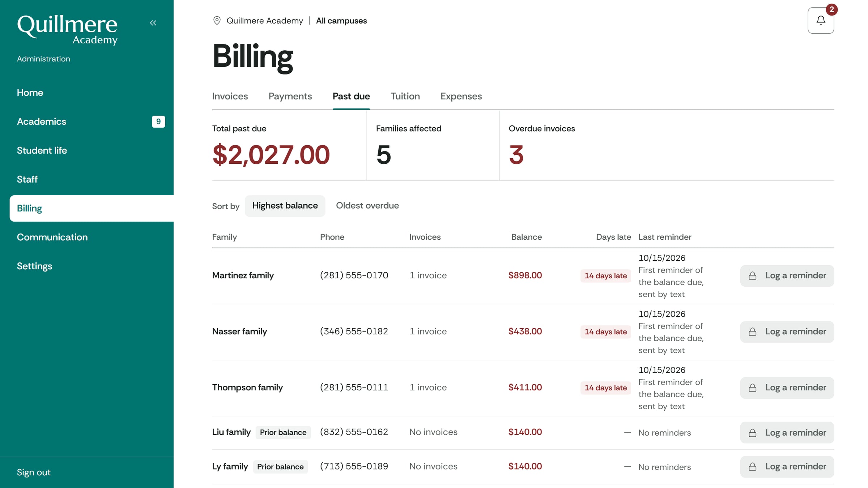The image size is (868, 488).
Task: Open the Tuition tab
Action: pos(405,96)
